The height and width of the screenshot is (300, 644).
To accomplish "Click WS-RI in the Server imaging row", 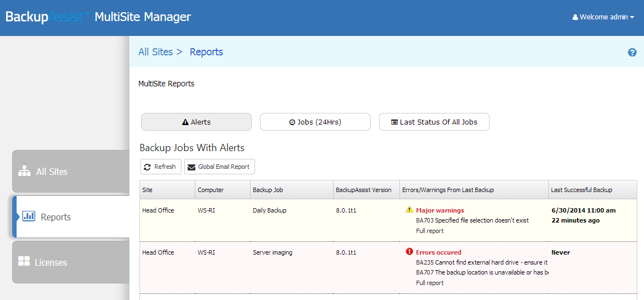I will point(206,252).
